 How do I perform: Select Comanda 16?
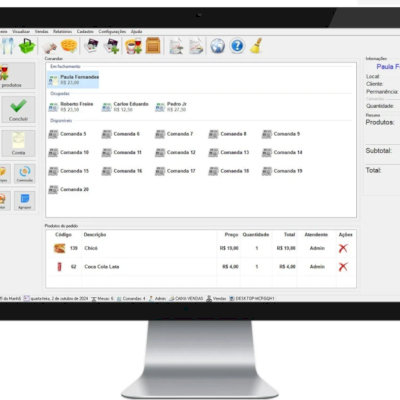pyautogui.click(x=122, y=171)
